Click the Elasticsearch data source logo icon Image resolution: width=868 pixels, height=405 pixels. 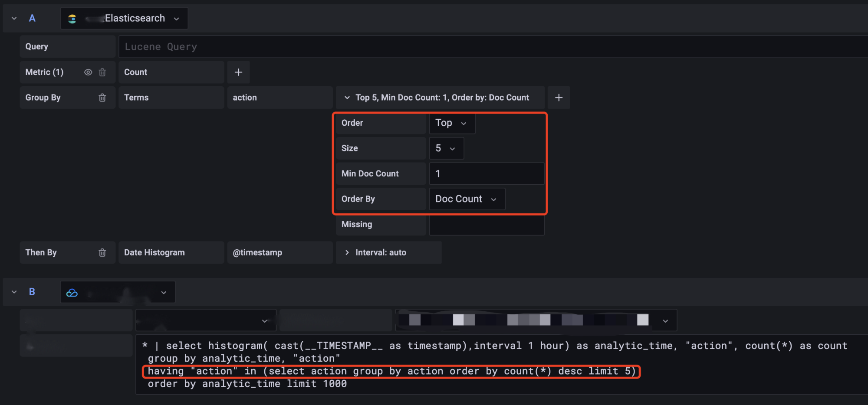click(x=72, y=19)
